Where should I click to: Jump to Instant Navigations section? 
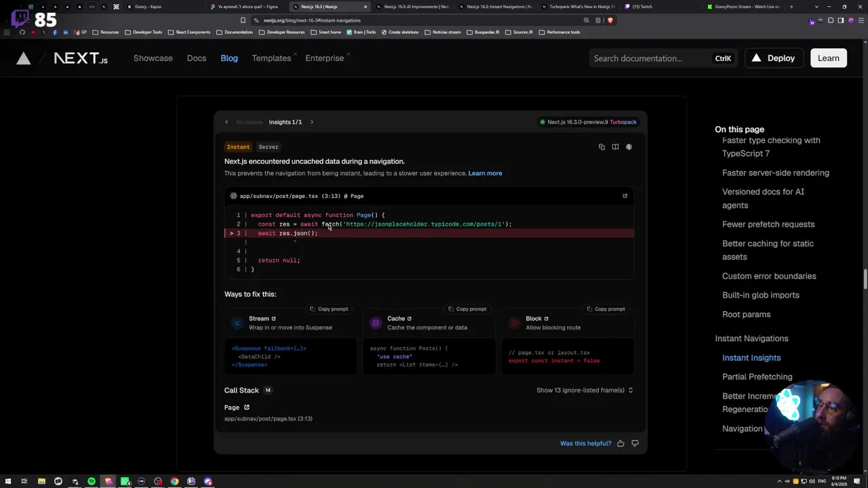pyautogui.click(x=751, y=339)
